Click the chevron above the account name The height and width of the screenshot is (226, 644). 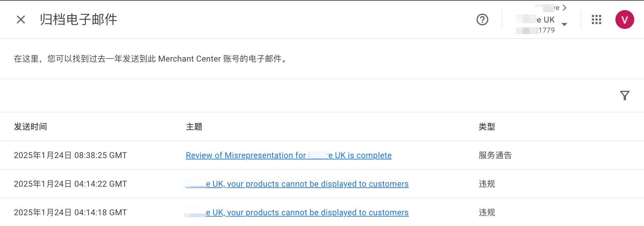click(565, 8)
